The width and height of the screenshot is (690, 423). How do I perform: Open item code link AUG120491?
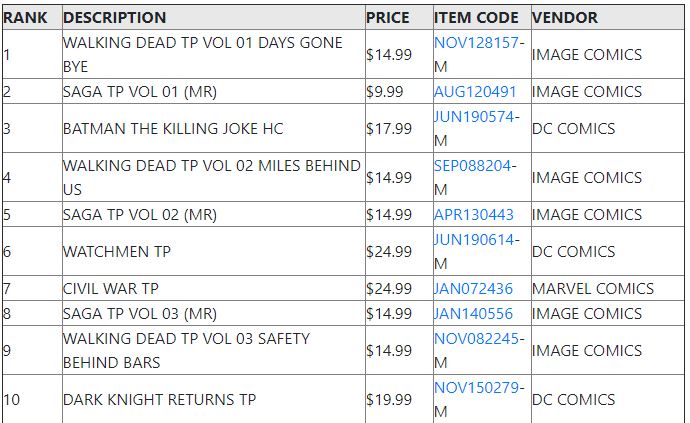click(x=475, y=92)
